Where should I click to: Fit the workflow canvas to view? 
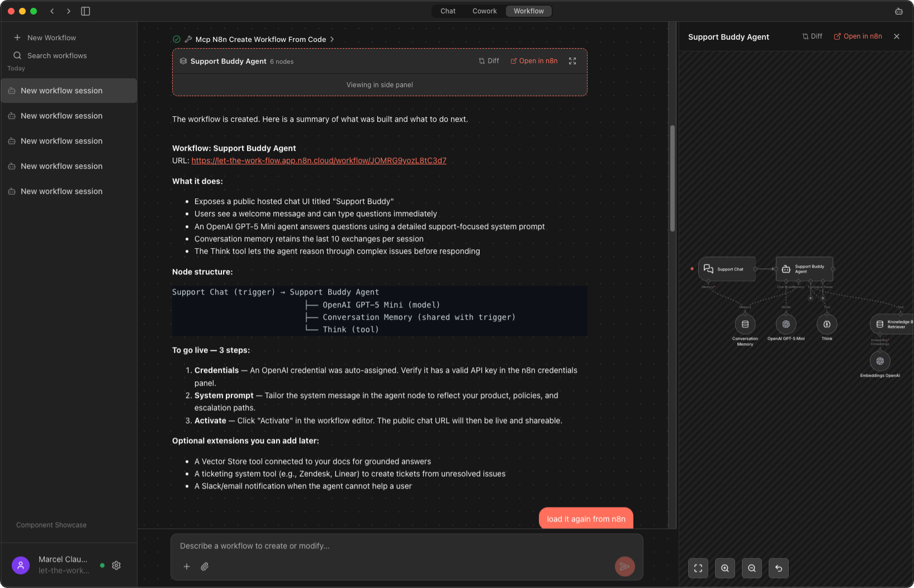[x=698, y=568]
